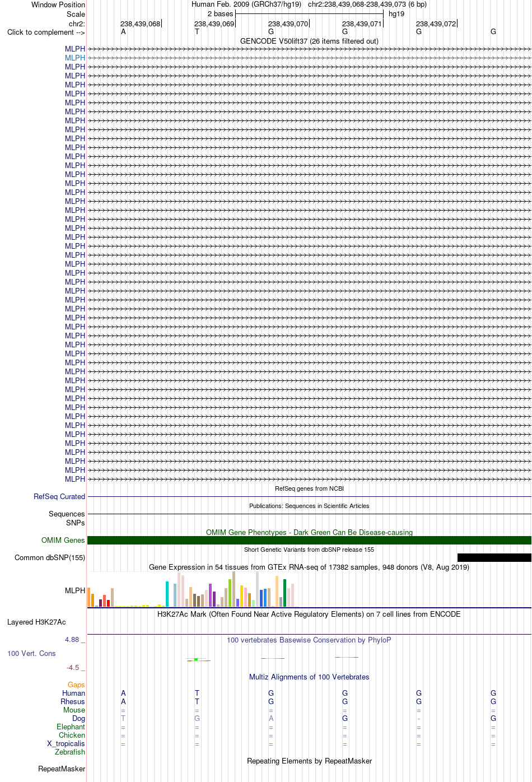The image size is (532, 782).
Task: Select the Human alignment row label
Action: [73, 693]
